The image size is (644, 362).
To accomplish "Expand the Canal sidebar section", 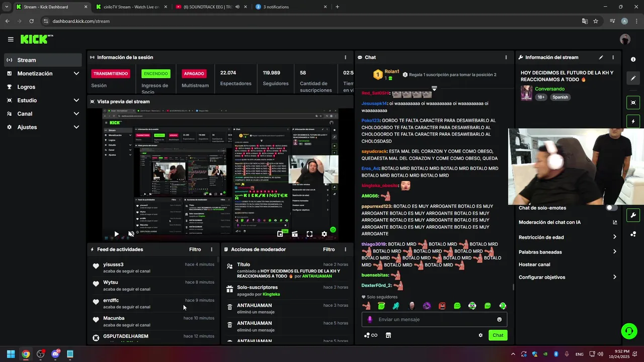I will [x=76, y=114].
